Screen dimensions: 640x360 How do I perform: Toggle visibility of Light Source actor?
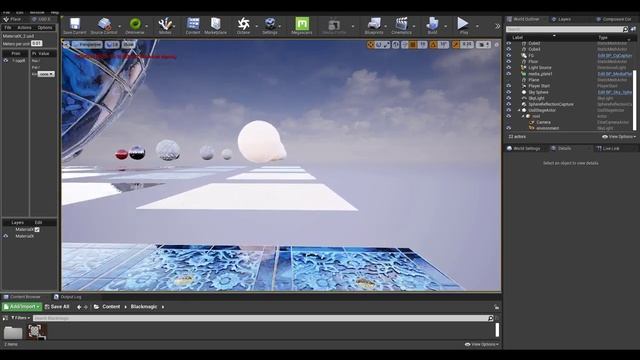509,68
